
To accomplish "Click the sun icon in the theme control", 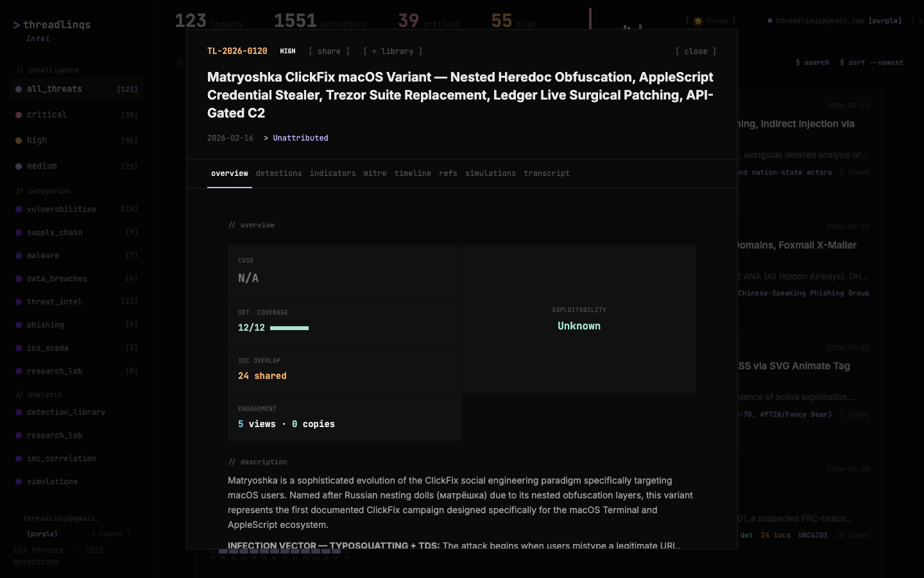I will (x=697, y=21).
